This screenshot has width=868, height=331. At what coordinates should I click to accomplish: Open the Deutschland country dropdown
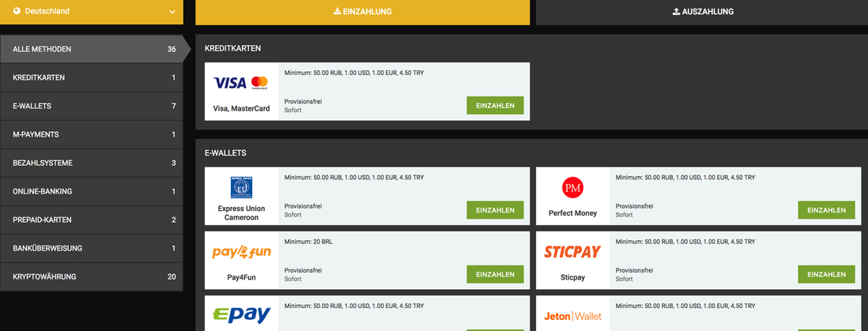pos(92,12)
